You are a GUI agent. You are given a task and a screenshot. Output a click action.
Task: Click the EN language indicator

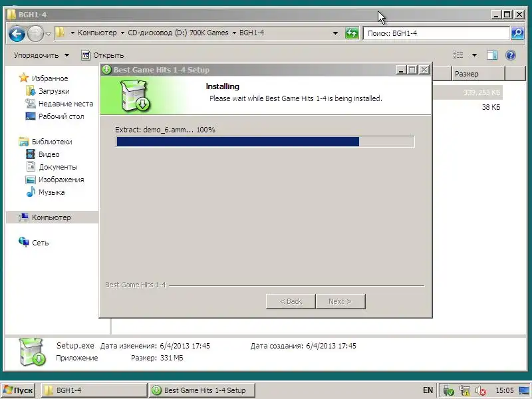428,390
